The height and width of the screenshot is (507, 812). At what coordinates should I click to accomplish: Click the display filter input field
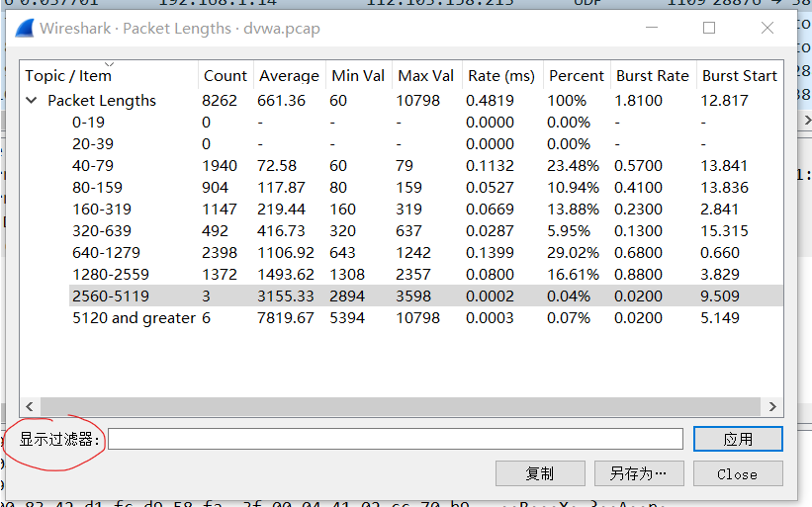[396, 439]
